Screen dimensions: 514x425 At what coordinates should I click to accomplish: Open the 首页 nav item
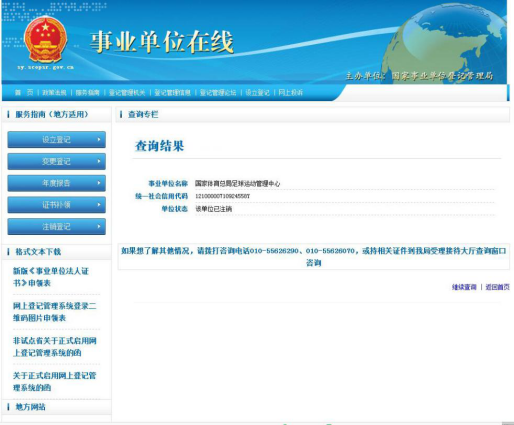[24, 92]
